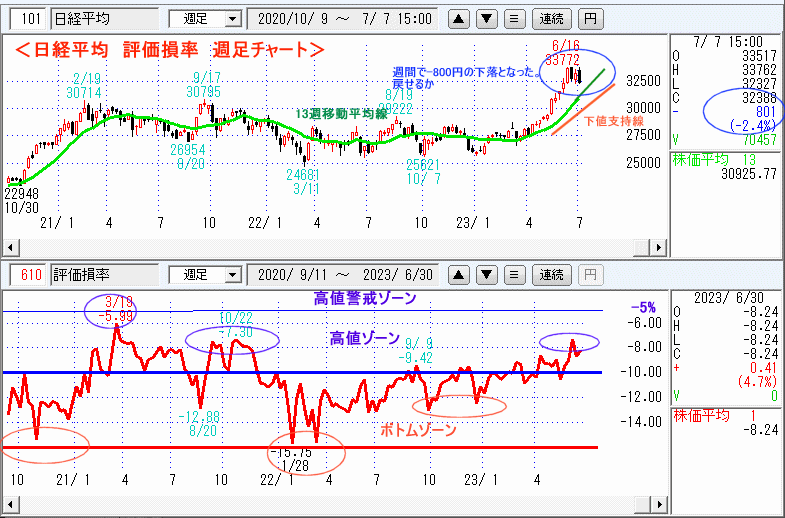
Task: Click the 日経平均 name field
Action: [x=105, y=19]
